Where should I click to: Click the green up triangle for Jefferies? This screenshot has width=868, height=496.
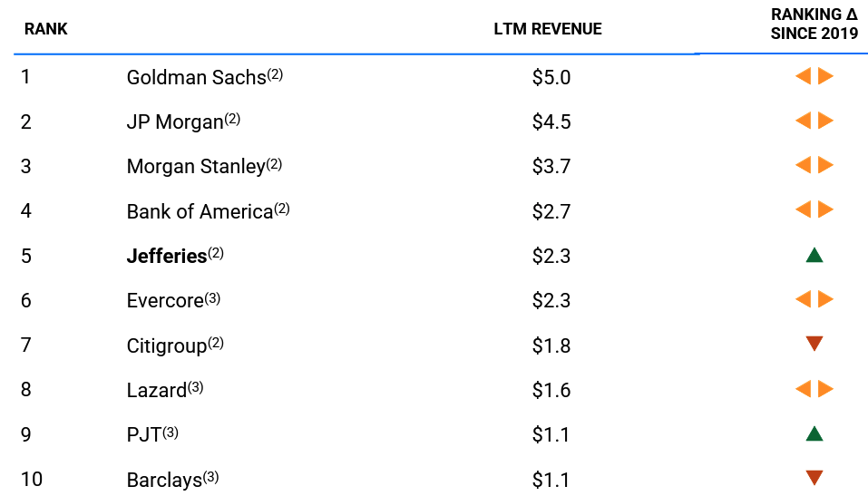coord(814,255)
